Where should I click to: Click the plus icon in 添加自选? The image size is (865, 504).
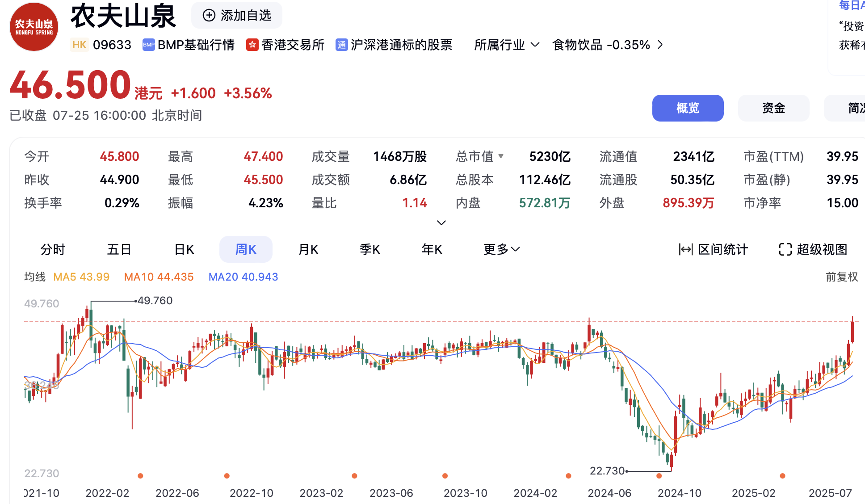pos(209,16)
